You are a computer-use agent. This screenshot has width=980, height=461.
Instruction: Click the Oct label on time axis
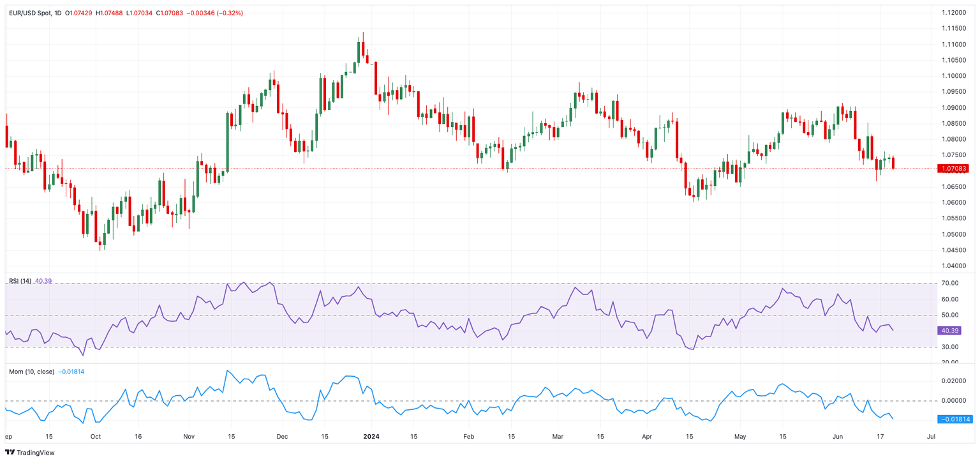95,437
